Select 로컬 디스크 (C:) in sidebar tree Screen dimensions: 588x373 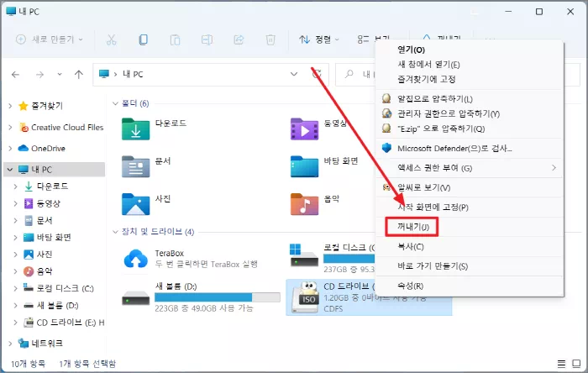click(65, 288)
